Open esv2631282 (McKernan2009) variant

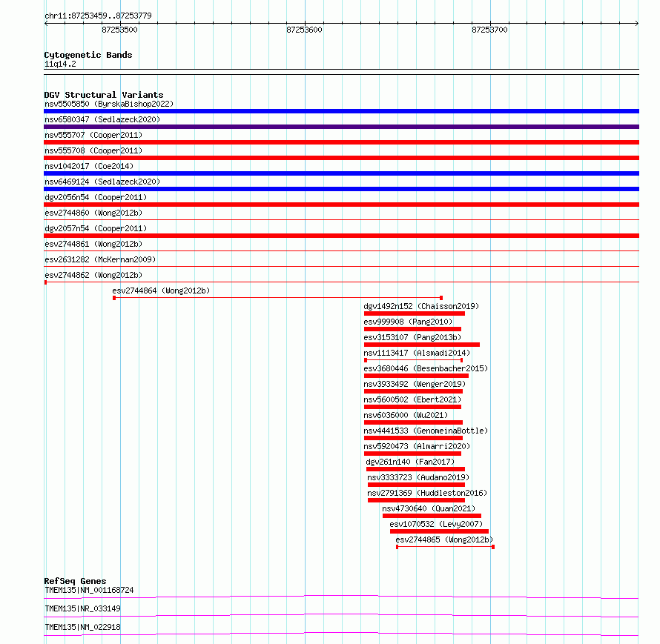point(100,259)
